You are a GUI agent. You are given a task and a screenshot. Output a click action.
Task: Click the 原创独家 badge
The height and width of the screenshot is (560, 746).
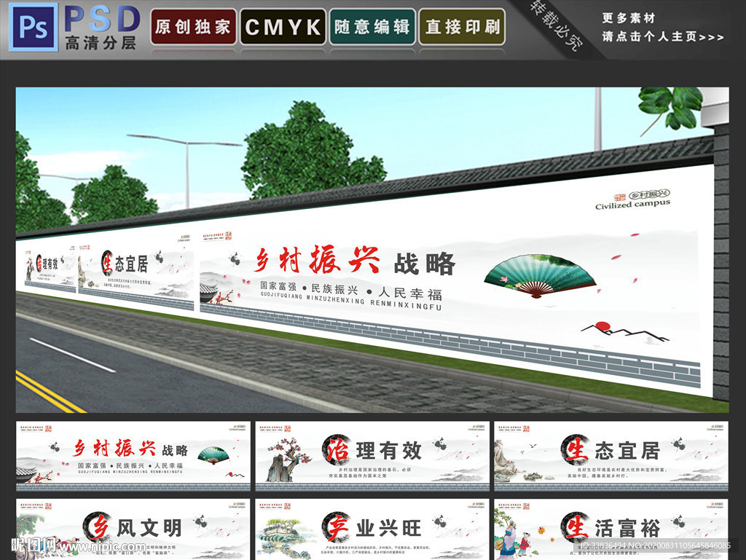click(193, 27)
